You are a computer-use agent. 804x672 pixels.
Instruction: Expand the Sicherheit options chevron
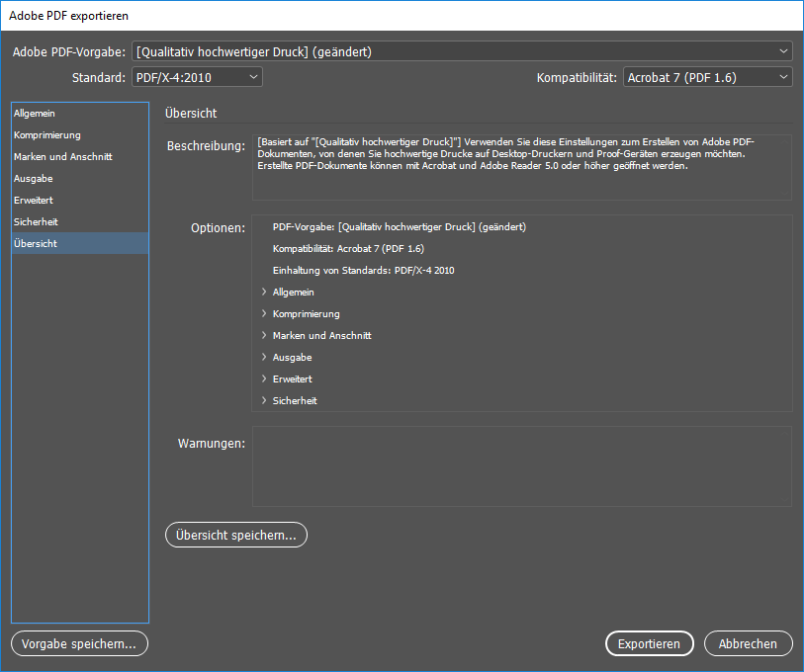[264, 400]
